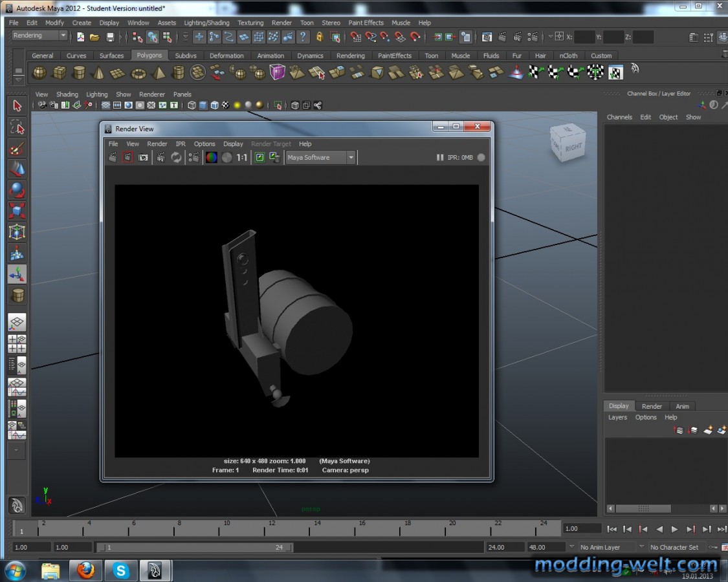Click the open scene folder icon

(x=94, y=37)
